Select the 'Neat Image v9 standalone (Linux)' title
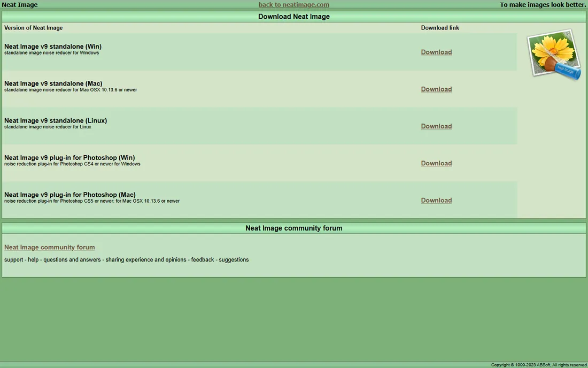Screen dimensions: 588x368 pos(56,121)
